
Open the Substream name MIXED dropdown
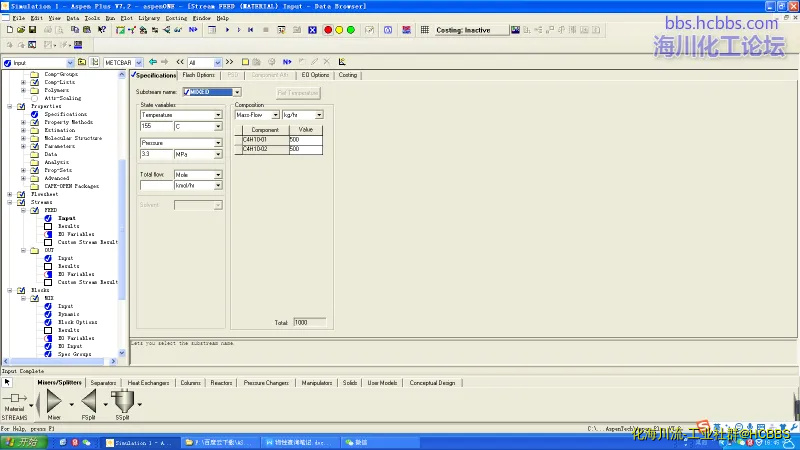tap(237, 92)
